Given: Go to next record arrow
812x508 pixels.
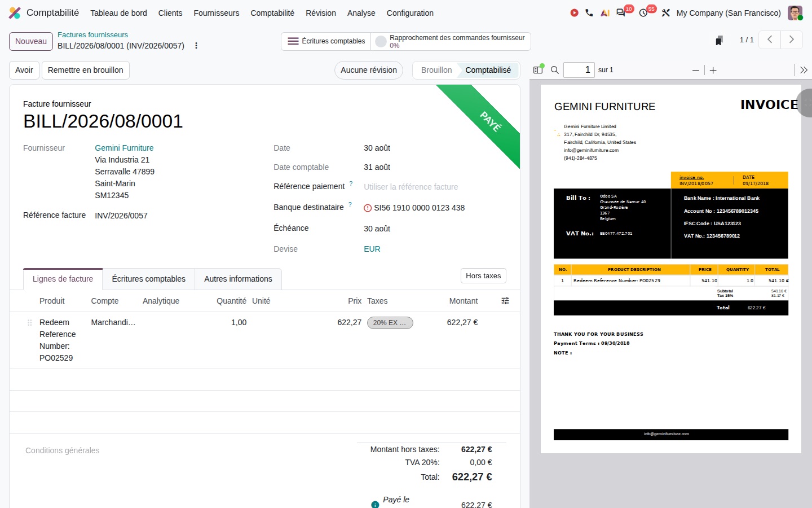Looking at the screenshot, I should 791,40.
